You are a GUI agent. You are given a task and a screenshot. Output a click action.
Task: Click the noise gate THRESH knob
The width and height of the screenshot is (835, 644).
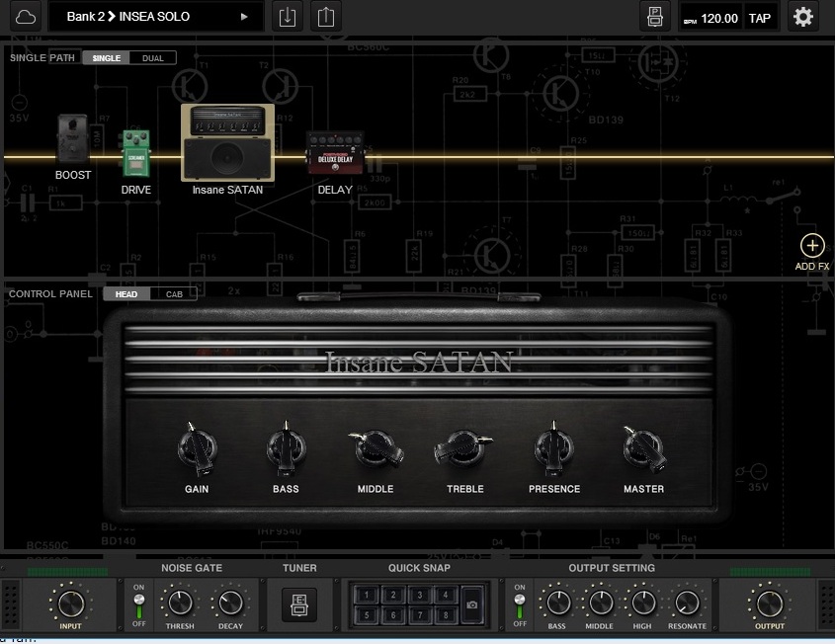coord(180,604)
